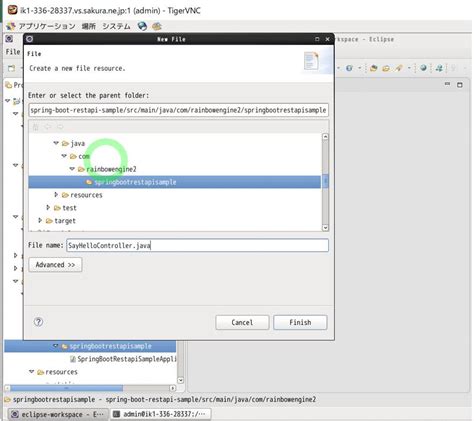Launch the web browser globe icon in top panel
This screenshot has height=421, width=474.
click(142, 26)
